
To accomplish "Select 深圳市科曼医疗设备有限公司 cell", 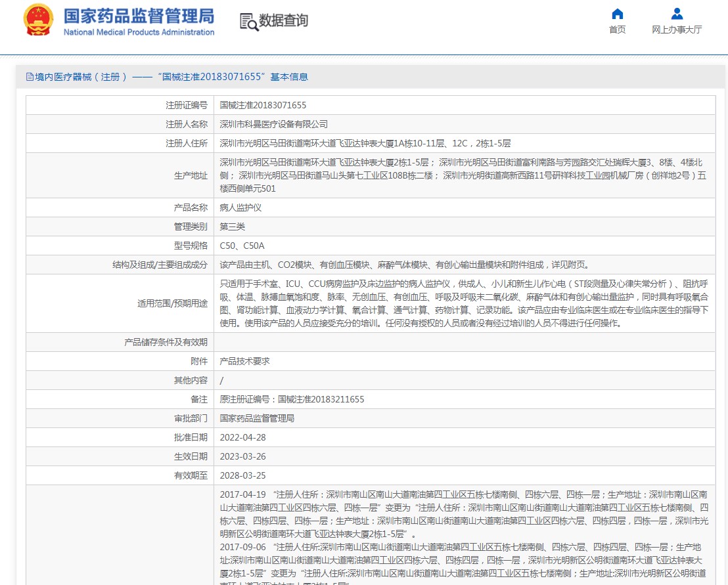I will [273, 124].
